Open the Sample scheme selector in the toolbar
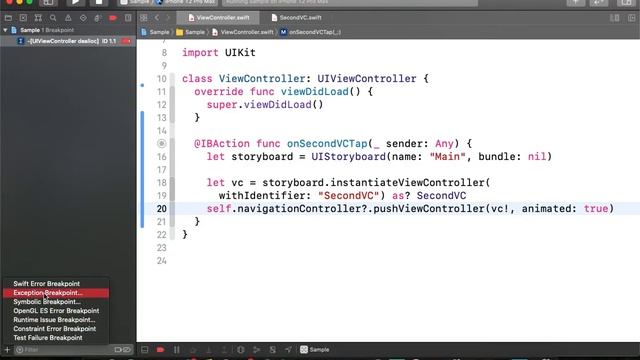The width and height of the screenshot is (640, 360). pyautogui.click(x=135, y=2)
